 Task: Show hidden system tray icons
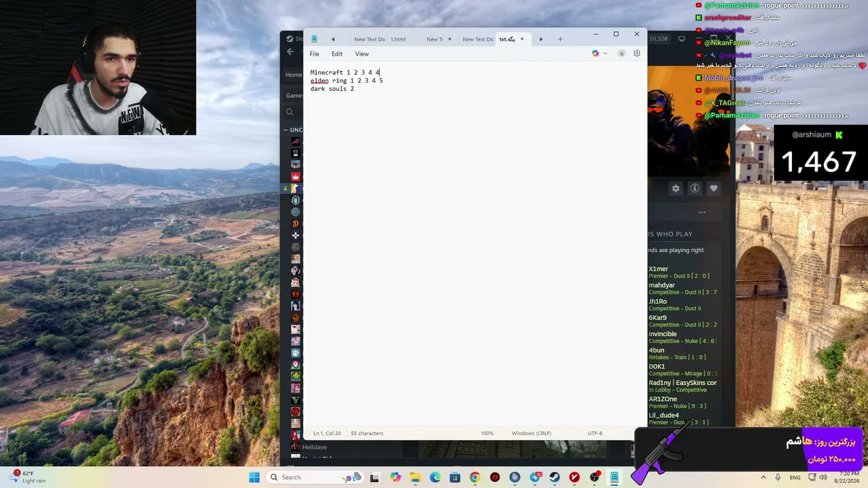764,477
